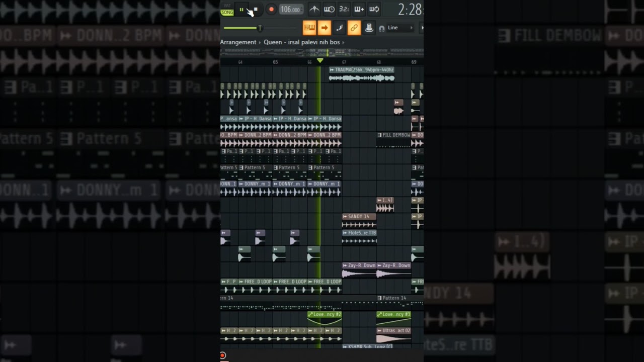Disable typing keyboard to piano toggle
The height and width of the screenshot is (362, 644).
(309, 28)
